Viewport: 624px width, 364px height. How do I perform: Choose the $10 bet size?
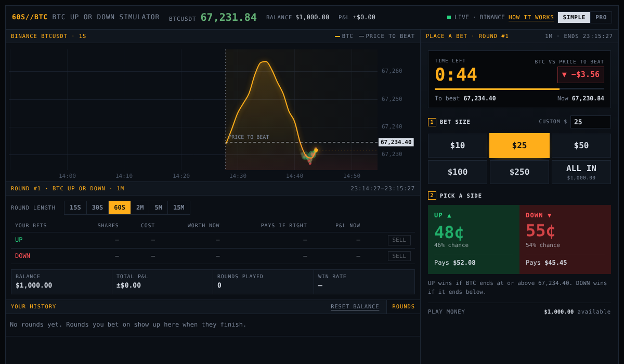pos(458,146)
